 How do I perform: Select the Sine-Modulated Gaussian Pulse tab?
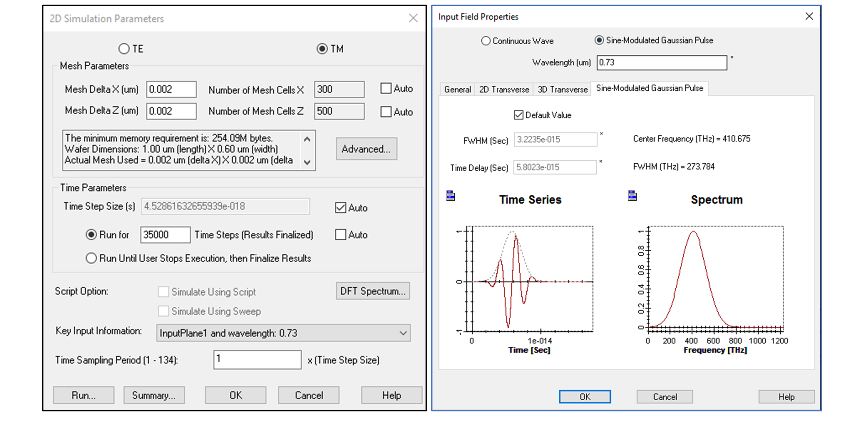point(650,88)
